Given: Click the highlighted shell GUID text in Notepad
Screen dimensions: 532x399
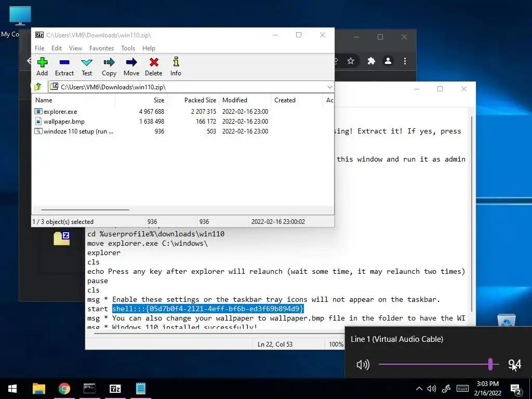Looking at the screenshot, I should tap(208, 309).
